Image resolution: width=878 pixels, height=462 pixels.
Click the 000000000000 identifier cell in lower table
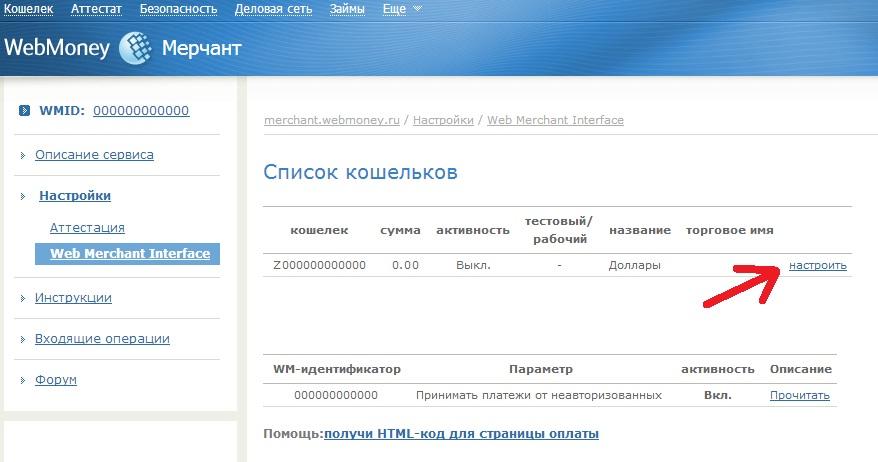[x=336, y=395]
